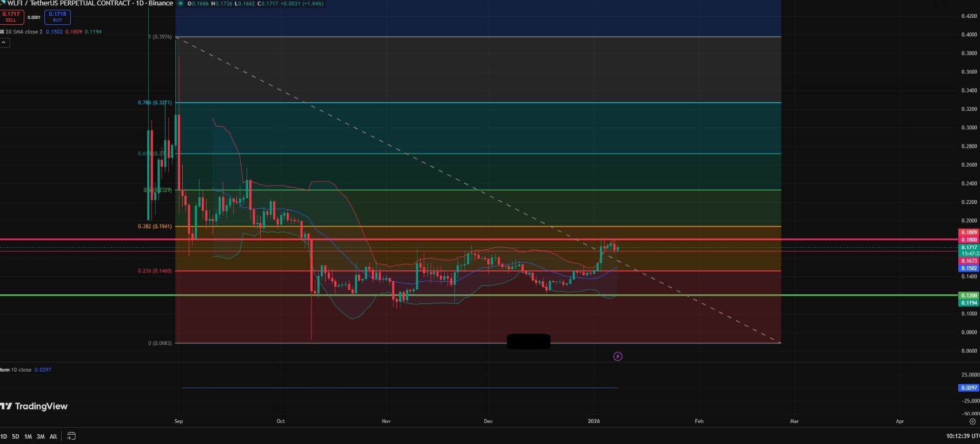Click the 0.1502 basis price label
This screenshot has width=980, height=444.
(x=969, y=268)
